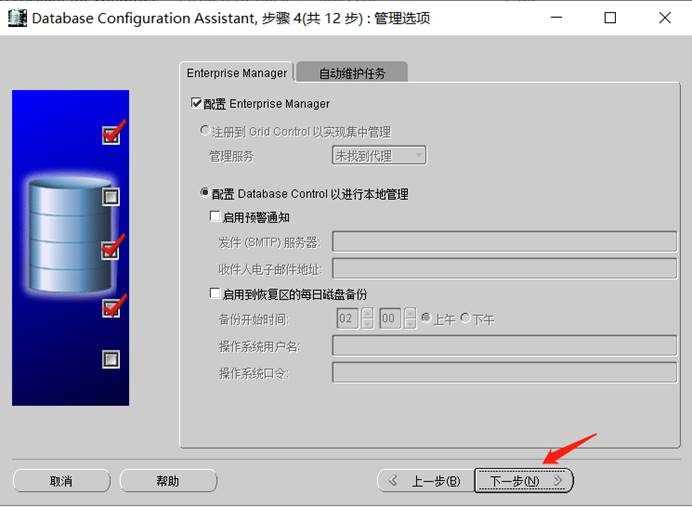Enable the 启用预警通知 checkbox
Screen dimensions: 692x507
click(215, 216)
